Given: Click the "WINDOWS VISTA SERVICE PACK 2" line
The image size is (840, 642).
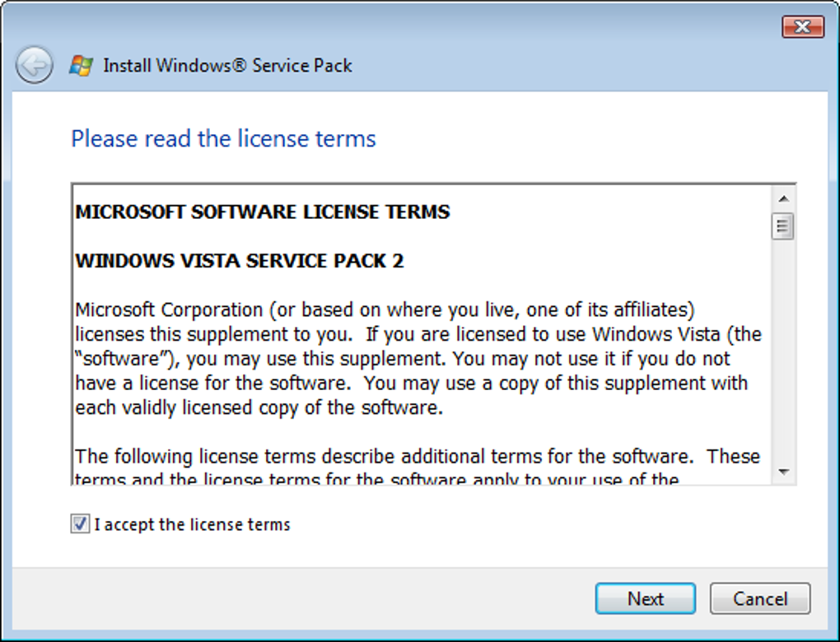Looking at the screenshot, I should point(240,261).
